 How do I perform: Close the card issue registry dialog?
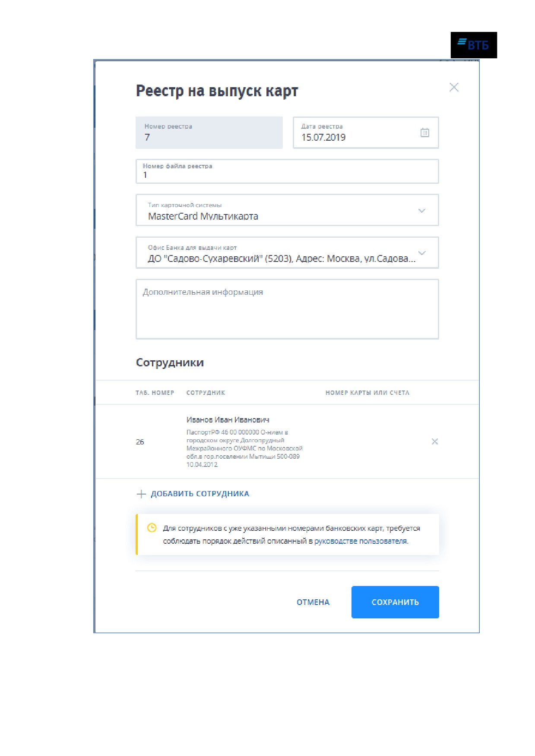pyautogui.click(x=454, y=87)
